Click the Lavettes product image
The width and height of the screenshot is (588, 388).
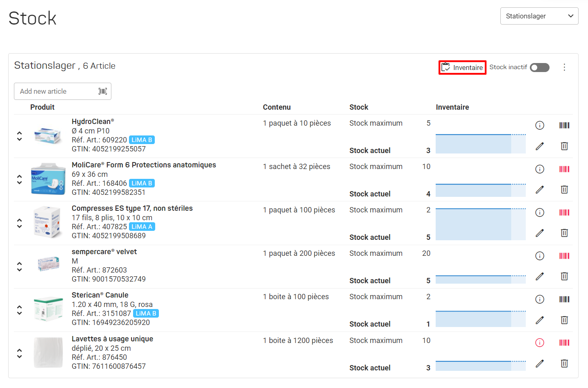point(48,352)
